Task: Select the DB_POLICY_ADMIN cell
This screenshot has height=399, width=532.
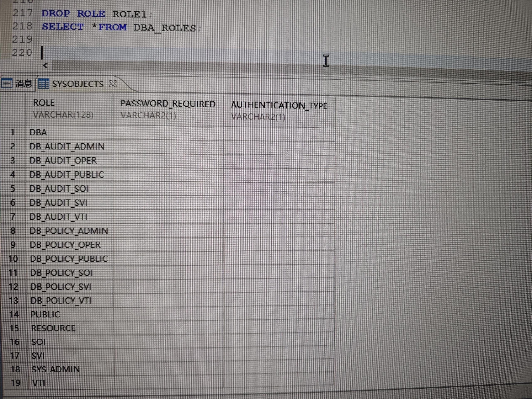Action: click(69, 231)
